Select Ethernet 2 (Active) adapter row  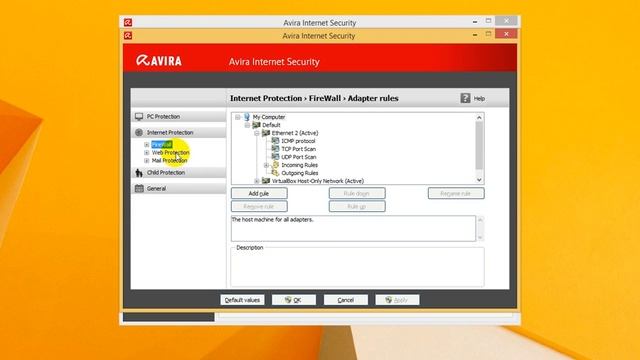click(295, 133)
